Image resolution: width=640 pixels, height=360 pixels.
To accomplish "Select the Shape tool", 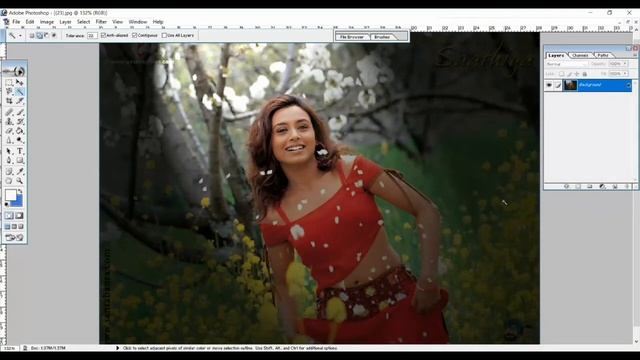I will [x=20, y=160].
